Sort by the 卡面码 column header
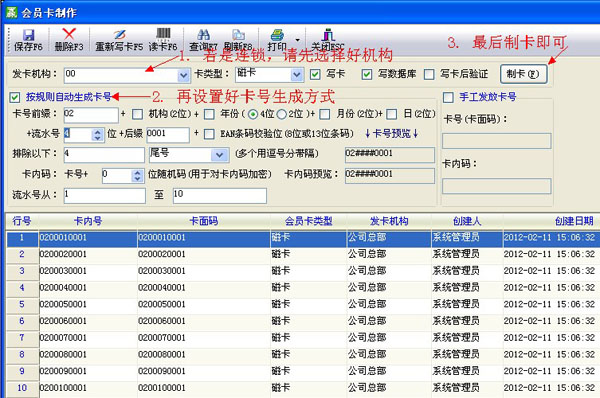The width and height of the screenshot is (600, 398). tap(204, 221)
